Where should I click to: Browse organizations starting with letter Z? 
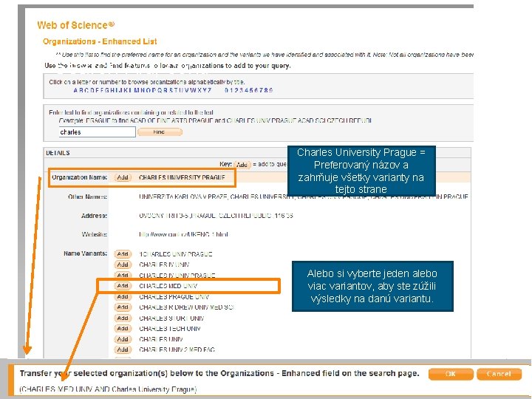(209, 90)
